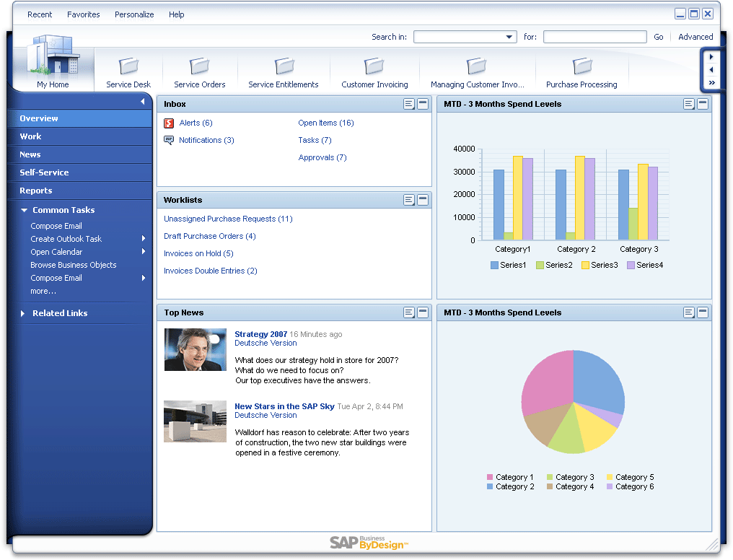Viewport: 733px width, 560px height.
Task: Expand submenu arrow of the lower Compose Email
Action: tap(144, 278)
